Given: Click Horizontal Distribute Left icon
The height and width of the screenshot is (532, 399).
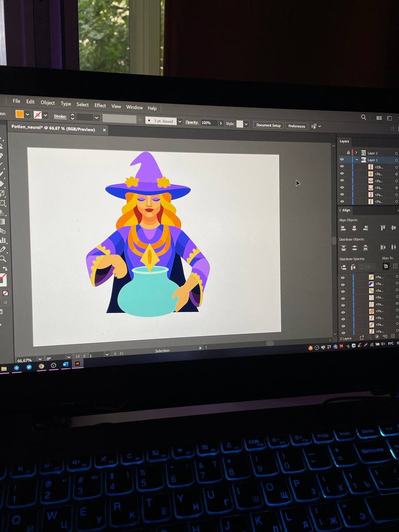Looking at the screenshot, I should (x=383, y=247).
